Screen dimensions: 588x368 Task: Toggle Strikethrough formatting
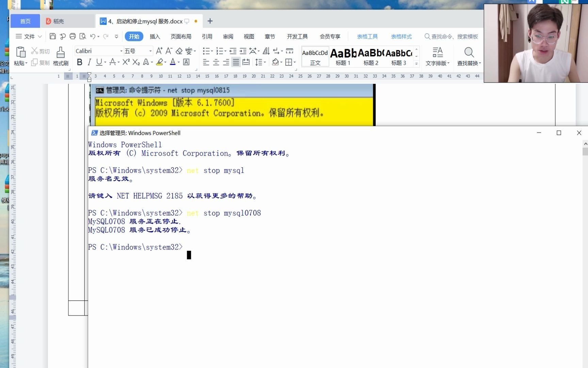[x=113, y=62]
